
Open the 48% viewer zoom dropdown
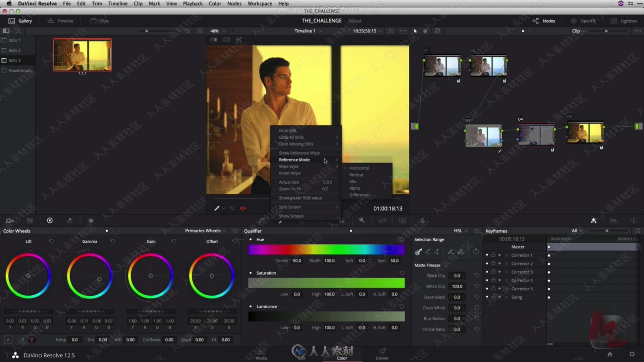(218, 31)
